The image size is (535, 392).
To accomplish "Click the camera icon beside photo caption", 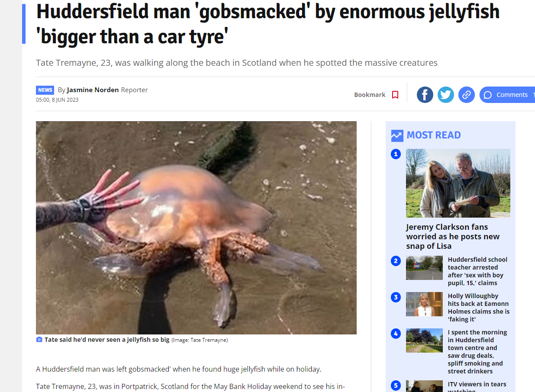I will 39,340.
